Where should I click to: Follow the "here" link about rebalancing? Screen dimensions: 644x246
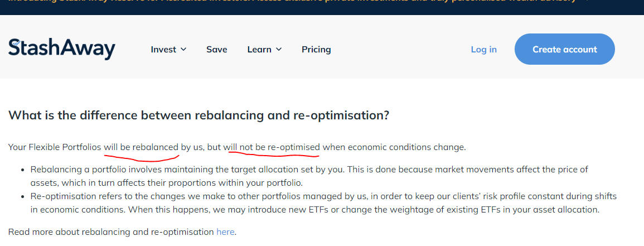coord(225,231)
